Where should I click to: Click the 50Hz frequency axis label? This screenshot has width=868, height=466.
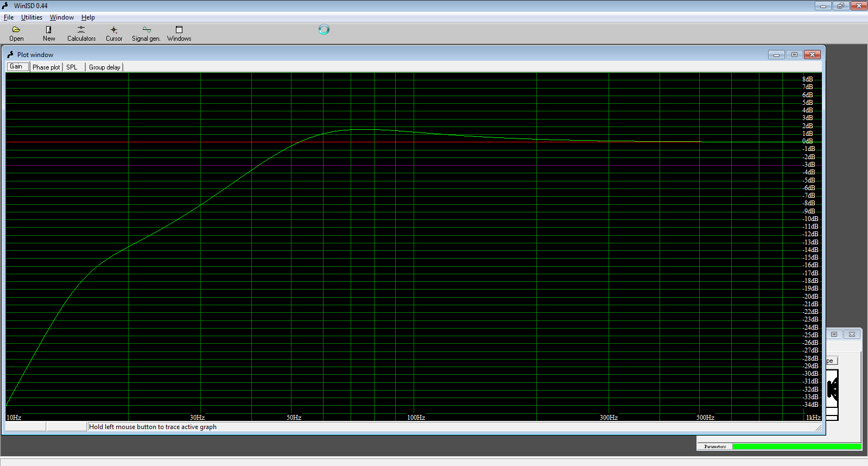click(294, 417)
